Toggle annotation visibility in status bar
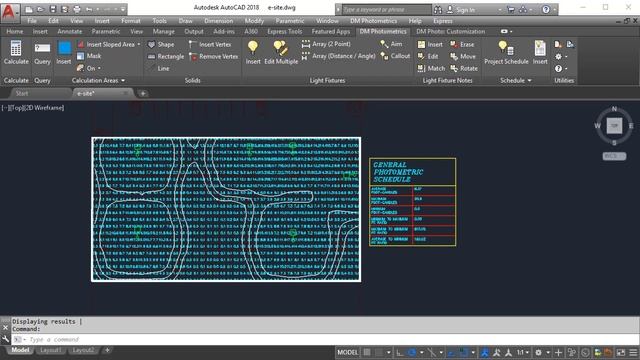 (484, 352)
